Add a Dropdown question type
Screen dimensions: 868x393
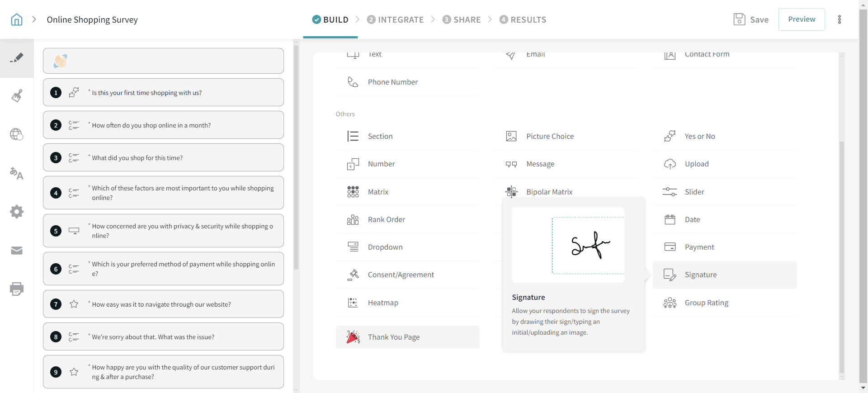[385, 247]
